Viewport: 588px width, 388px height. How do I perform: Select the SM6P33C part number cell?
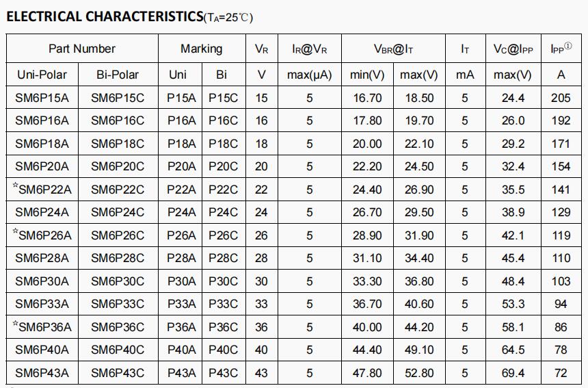click(x=118, y=304)
